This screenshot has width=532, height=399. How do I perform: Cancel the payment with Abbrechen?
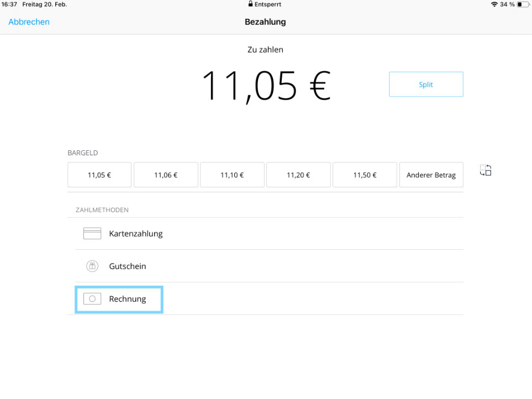(29, 22)
